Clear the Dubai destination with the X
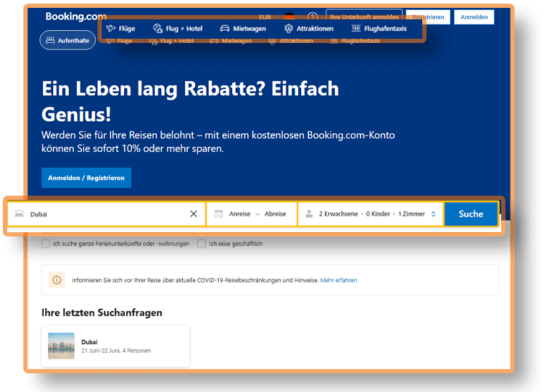The width and height of the screenshot is (547, 392). (194, 214)
